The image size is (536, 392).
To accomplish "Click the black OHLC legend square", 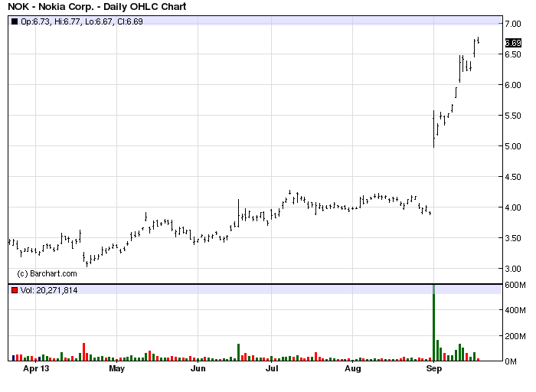I will point(15,22).
